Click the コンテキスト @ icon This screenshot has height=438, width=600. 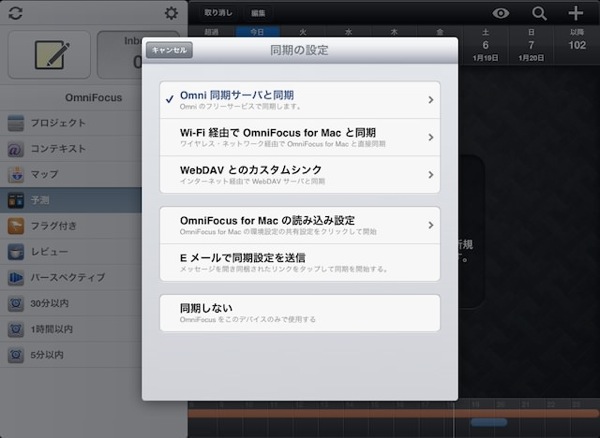16,149
